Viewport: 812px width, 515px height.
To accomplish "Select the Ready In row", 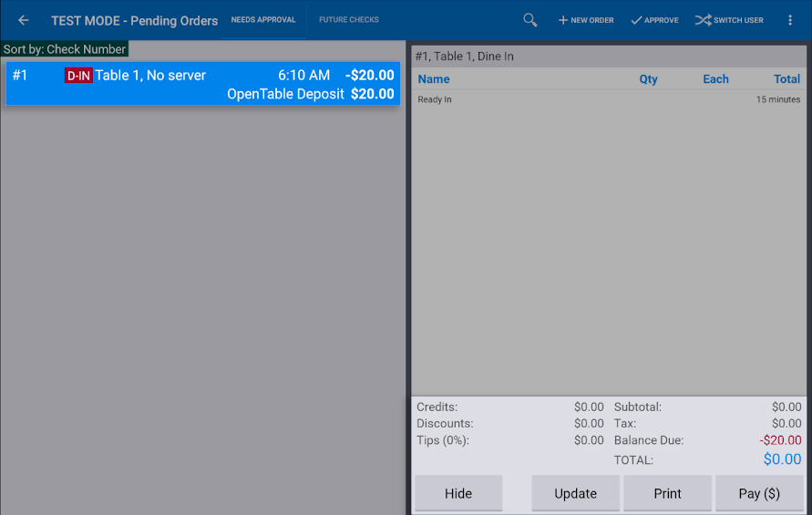I will pos(609,99).
